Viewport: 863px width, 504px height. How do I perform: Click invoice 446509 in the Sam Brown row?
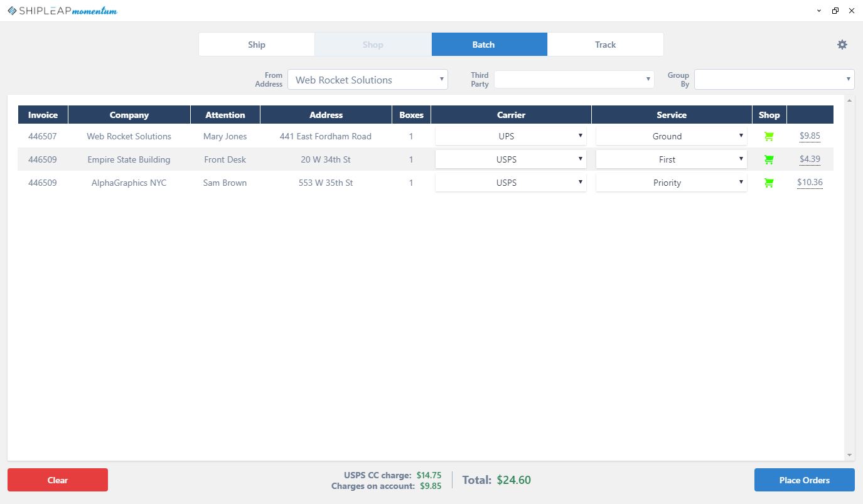click(43, 183)
